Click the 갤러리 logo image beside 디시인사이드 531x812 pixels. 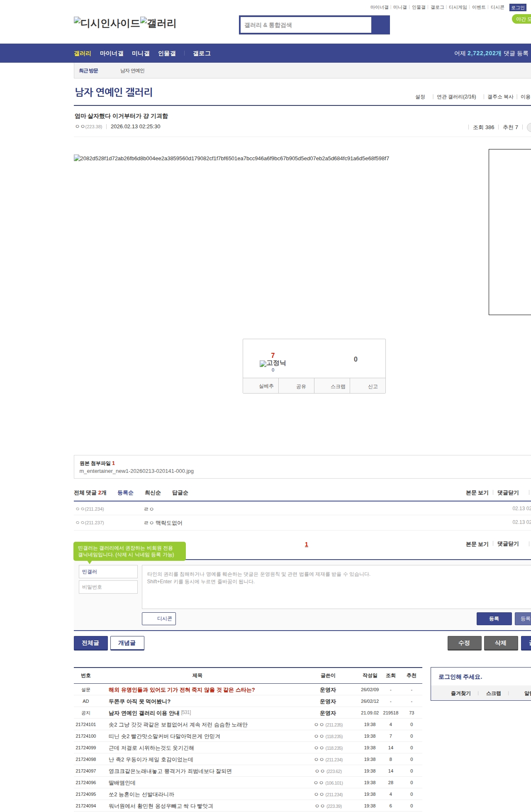click(158, 23)
